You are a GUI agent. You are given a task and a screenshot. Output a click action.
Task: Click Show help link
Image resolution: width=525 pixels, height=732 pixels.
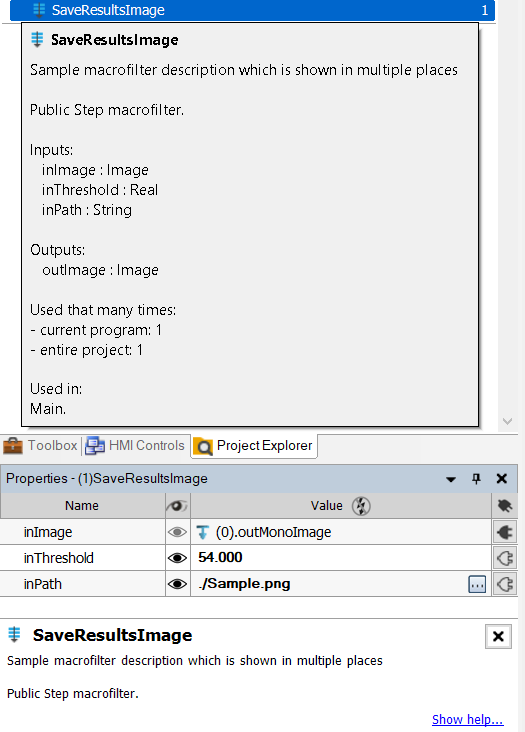468,719
